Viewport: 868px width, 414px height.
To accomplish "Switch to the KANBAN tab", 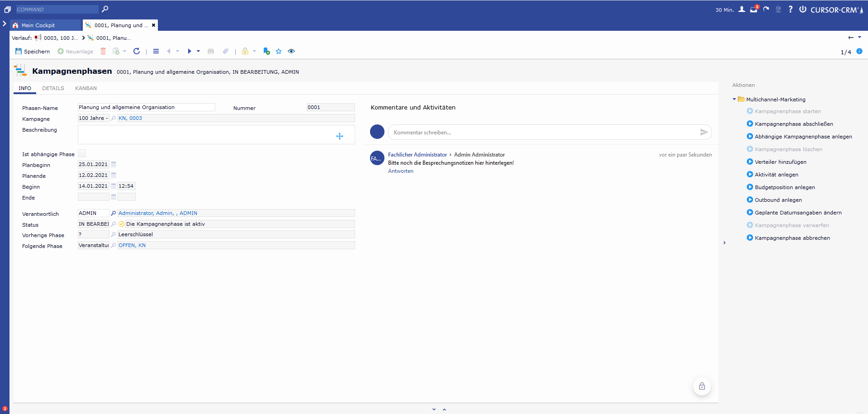I will [x=86, y=89].
